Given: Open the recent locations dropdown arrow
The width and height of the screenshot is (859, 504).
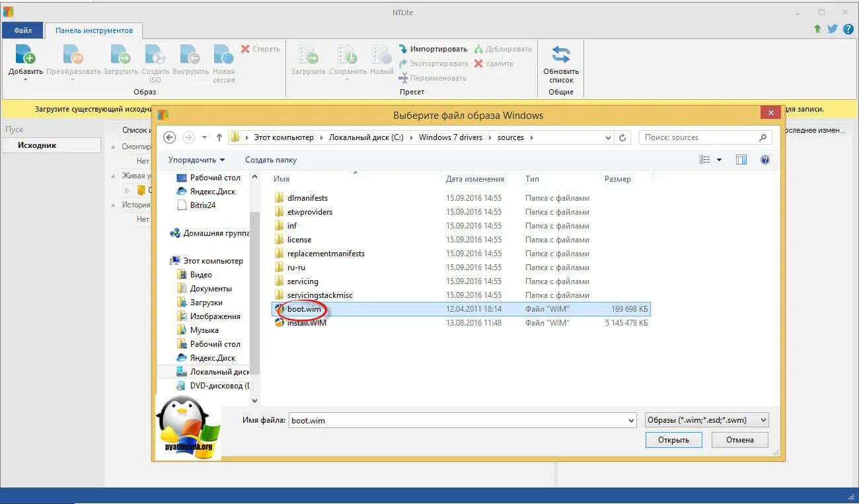Looking at the screenshot, I should click(204, 137).
